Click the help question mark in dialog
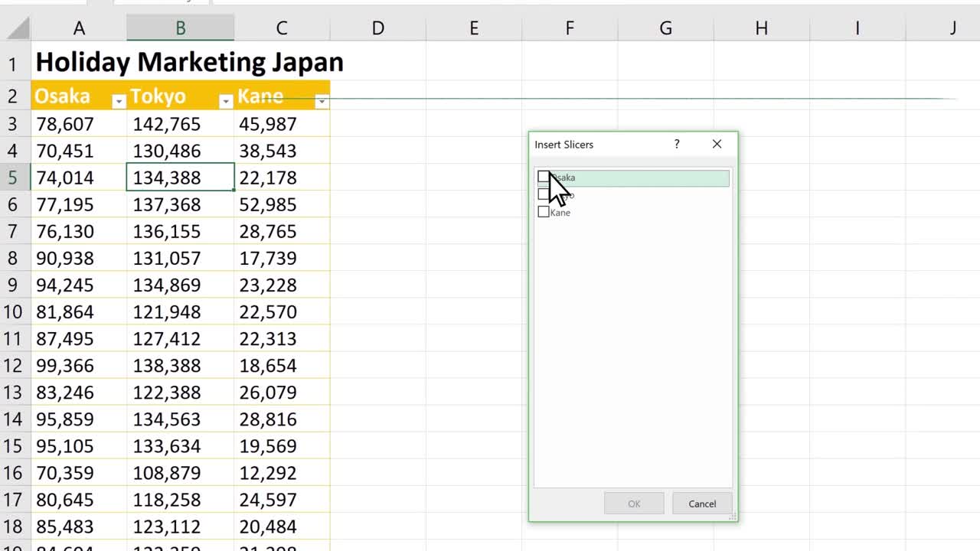This screenshot has width=980, height=551. [x=677, y=144]
